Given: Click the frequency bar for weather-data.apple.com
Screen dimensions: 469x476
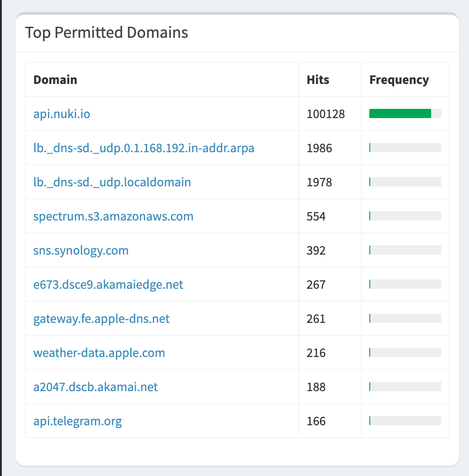Looking at the screenshot, I should pos(405,352).
